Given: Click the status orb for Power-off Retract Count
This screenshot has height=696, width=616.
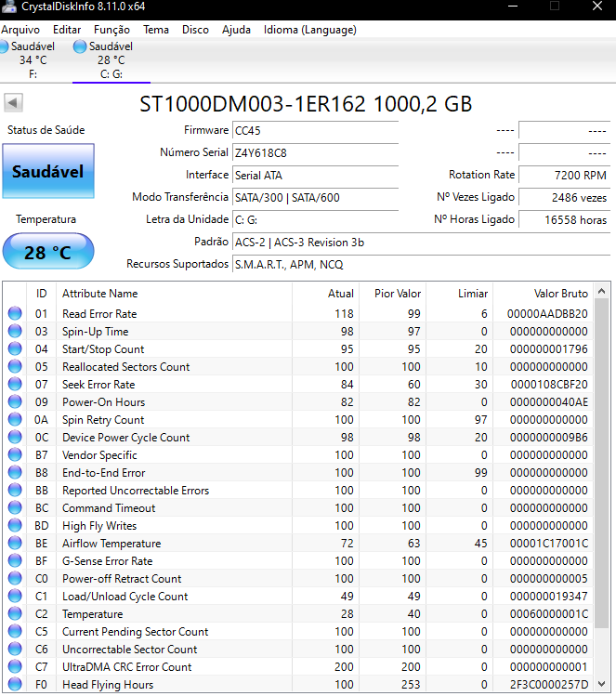Looking at the screenshot, I should 15,578.
